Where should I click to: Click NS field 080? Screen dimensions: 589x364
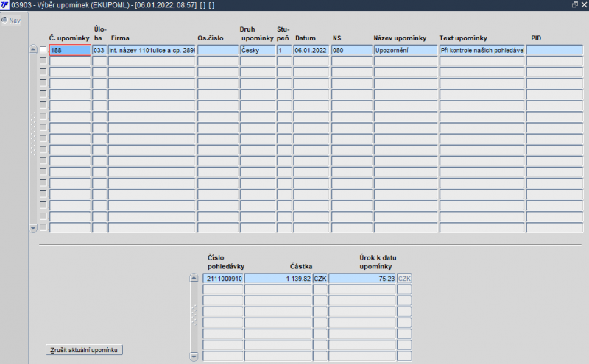point(352,50)
